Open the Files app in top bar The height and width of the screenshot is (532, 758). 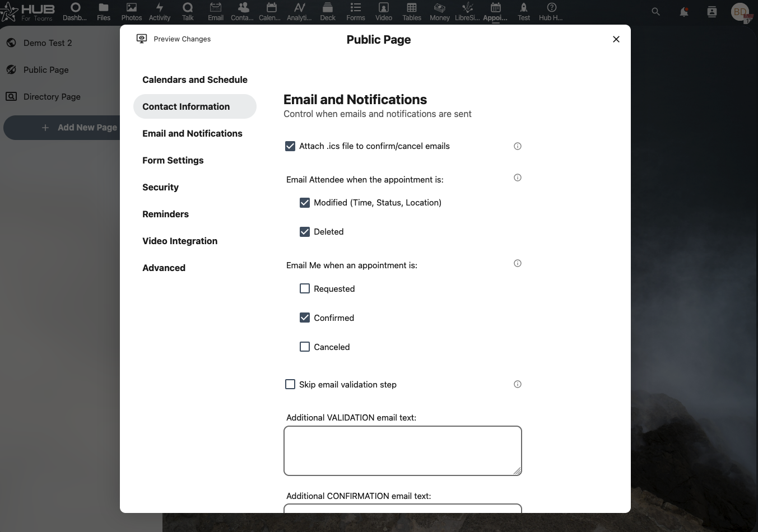click(104, 11)
